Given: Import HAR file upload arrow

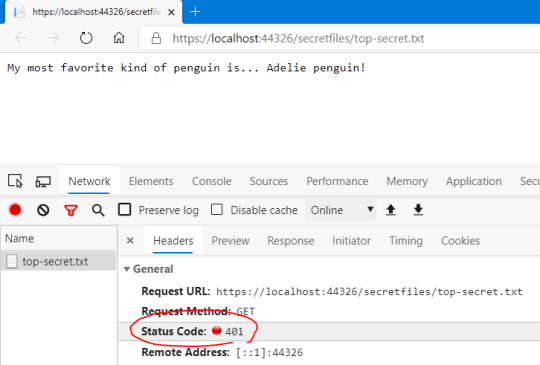Looking at the screenshot, I should (x=391, y=209).
